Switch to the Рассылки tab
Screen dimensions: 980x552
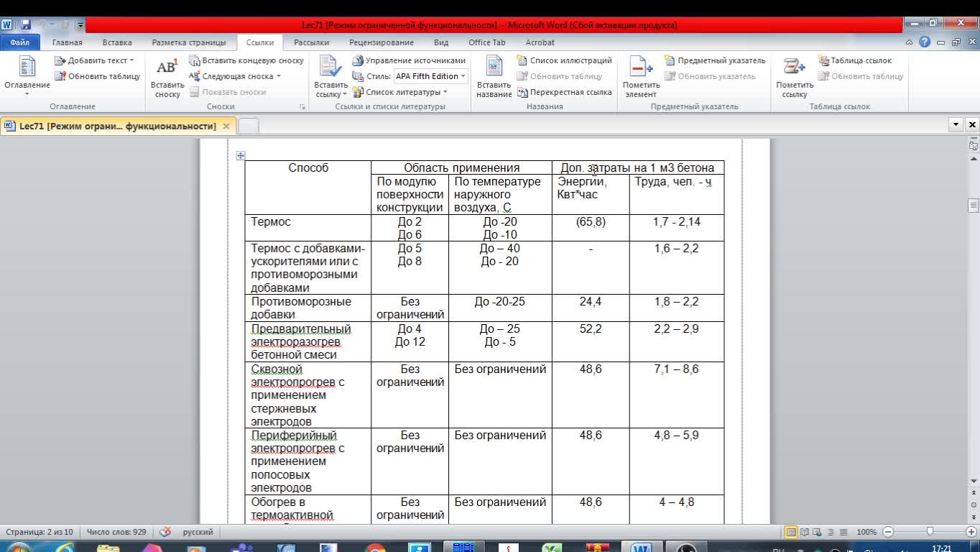pyautogui.click(x=312, y=42)
